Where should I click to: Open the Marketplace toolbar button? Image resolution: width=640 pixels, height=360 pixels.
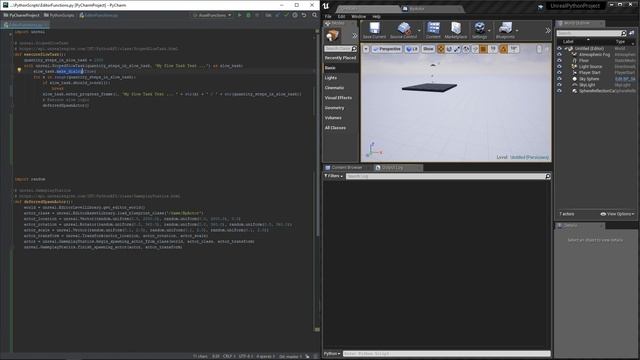(456, 31)
